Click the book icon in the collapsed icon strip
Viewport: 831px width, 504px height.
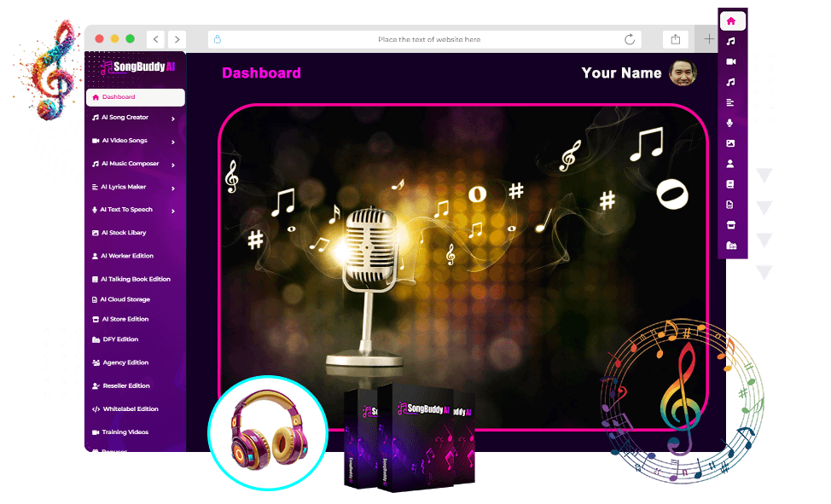731,184
